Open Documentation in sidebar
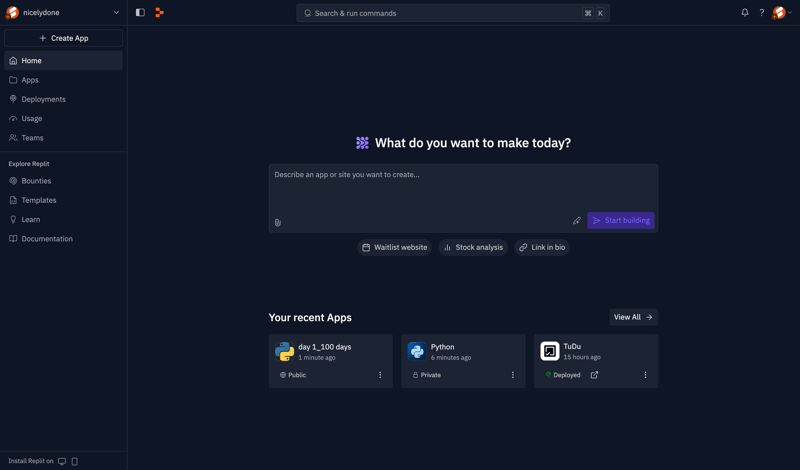This screenshot has width=800, height=470. coord(63,239)
